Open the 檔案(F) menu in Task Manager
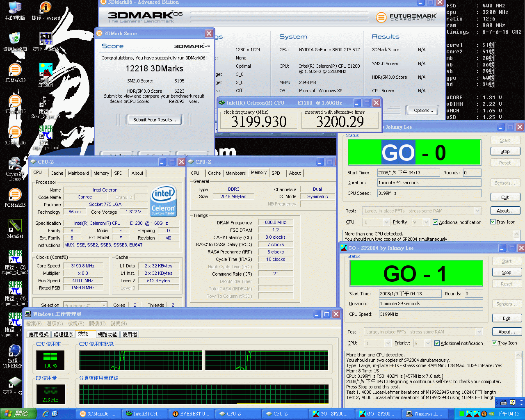The width and height of the screenshot is (525, 420). pos(34,324)
